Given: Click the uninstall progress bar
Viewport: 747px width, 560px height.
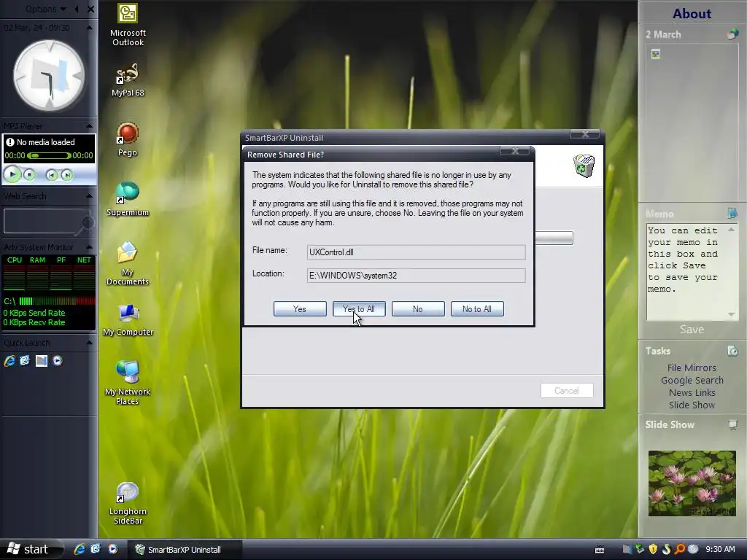Looking at the screenshot, I should 554,238.
